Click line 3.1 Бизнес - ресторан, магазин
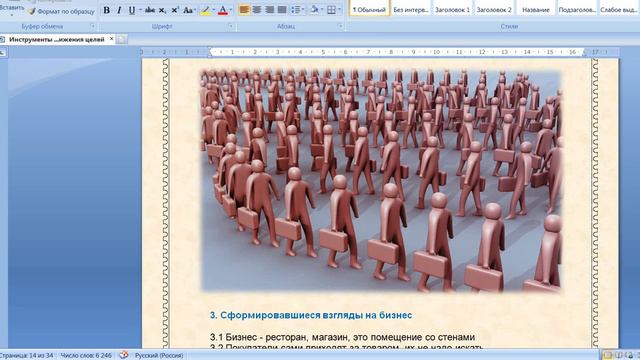This screenshot has height=360, width=640. 342,337
